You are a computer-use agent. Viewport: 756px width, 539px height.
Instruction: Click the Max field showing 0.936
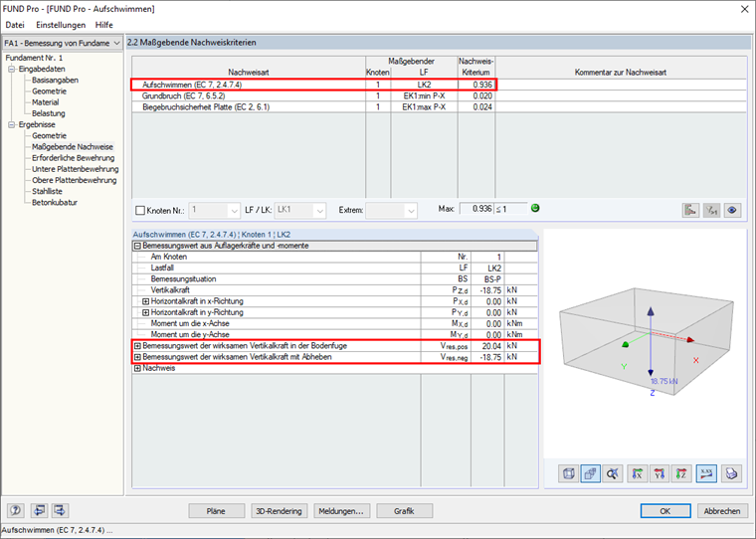pyautogui.click(x=475, y=209)
